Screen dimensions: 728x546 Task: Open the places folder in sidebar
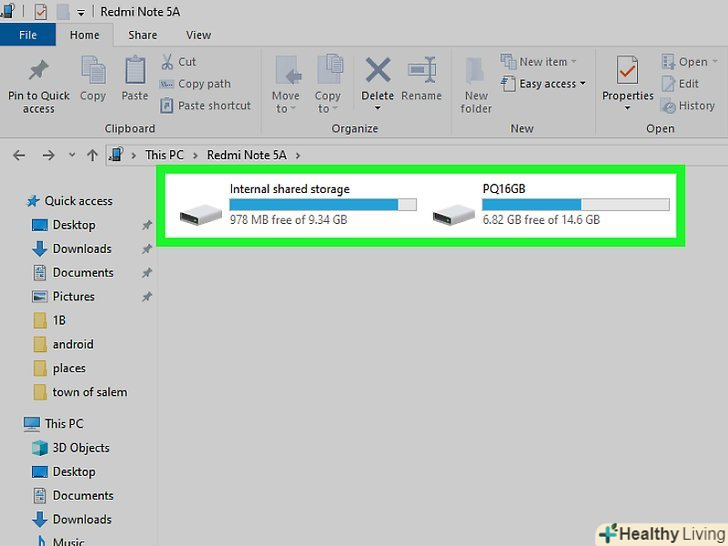coord(69,368)
